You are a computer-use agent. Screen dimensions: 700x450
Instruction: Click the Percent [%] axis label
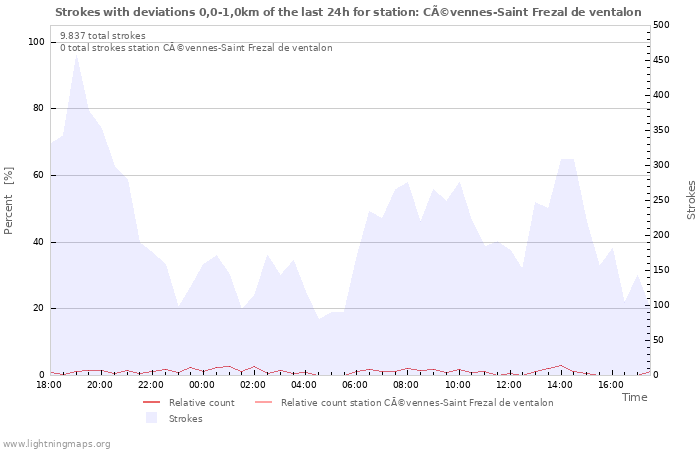9,200
